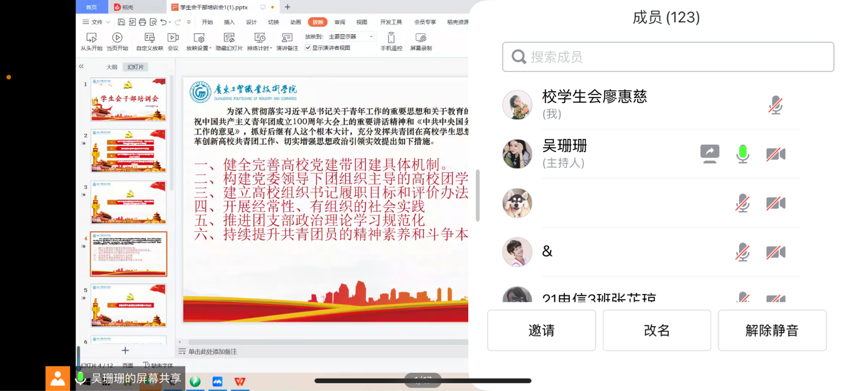
Task: Click the 改名 rename button
Action: (657, 330)
